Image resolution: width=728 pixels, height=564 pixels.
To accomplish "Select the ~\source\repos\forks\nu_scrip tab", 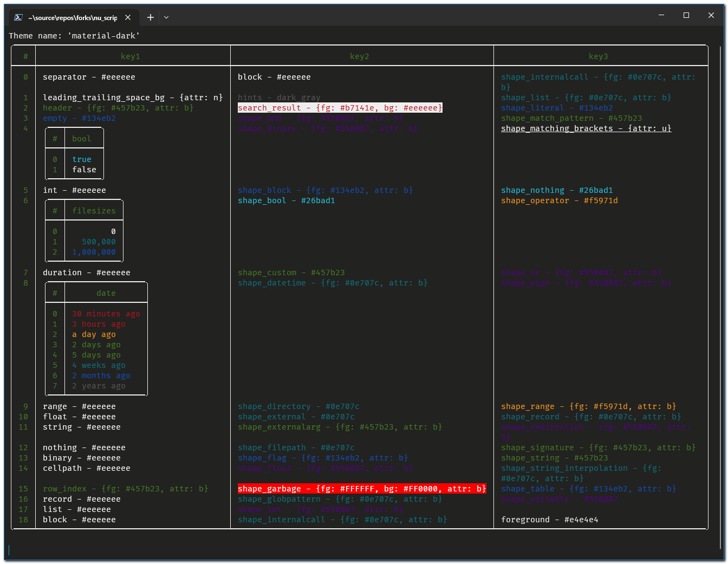I will pos(73,17).
